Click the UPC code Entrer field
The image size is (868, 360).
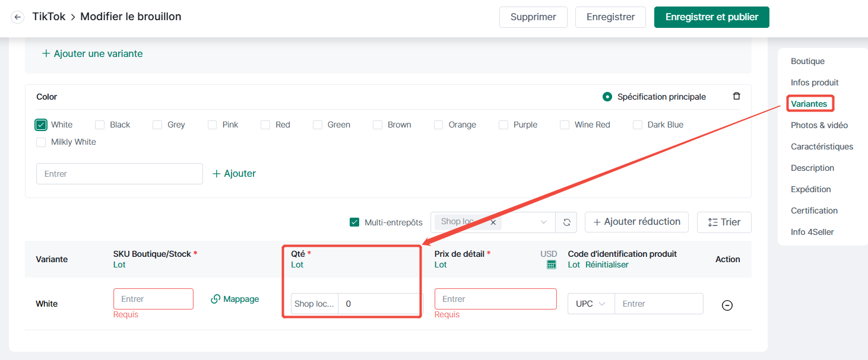[659, 304]
